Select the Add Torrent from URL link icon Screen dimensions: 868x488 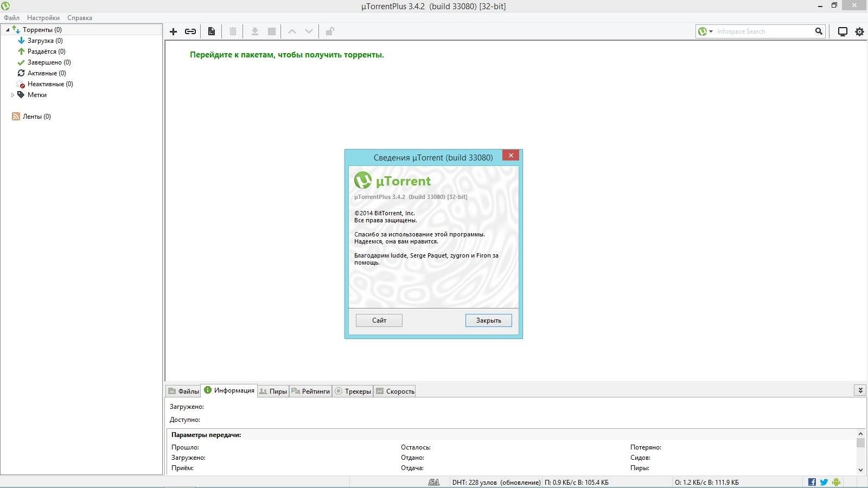tap(190, 31)
